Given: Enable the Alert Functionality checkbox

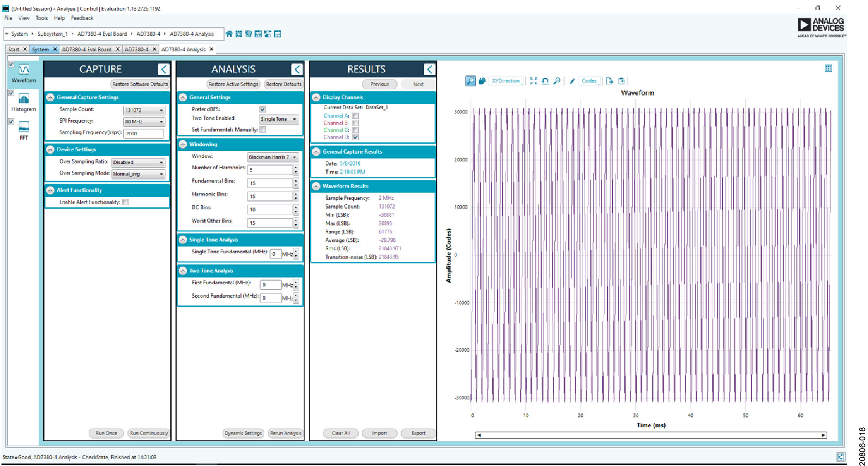Looking at the screenshot, I should click(x=126, y=202).
